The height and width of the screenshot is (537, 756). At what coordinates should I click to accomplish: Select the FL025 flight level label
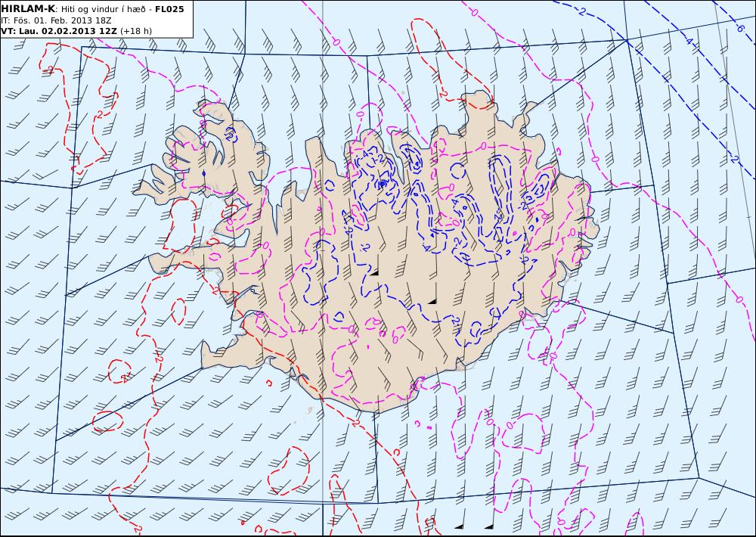[169, 9]
